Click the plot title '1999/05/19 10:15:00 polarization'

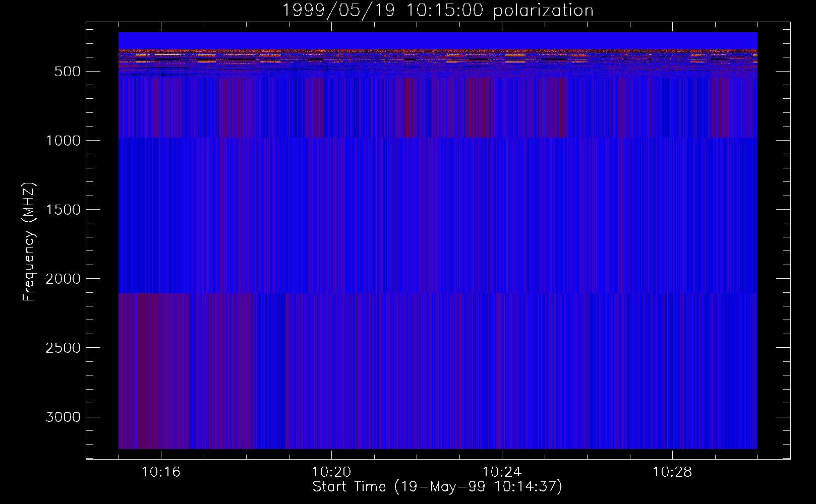click(438, 11)
